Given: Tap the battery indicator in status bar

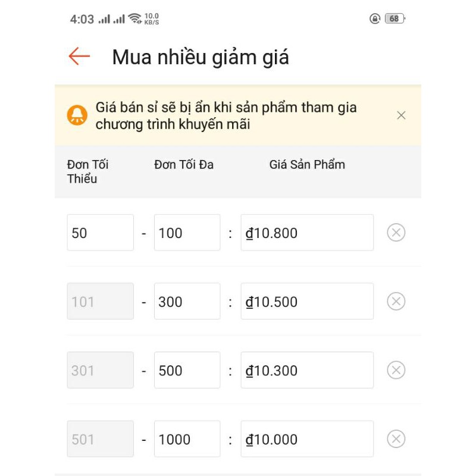Looking at the screenshot, I should (x=394, y=18).
